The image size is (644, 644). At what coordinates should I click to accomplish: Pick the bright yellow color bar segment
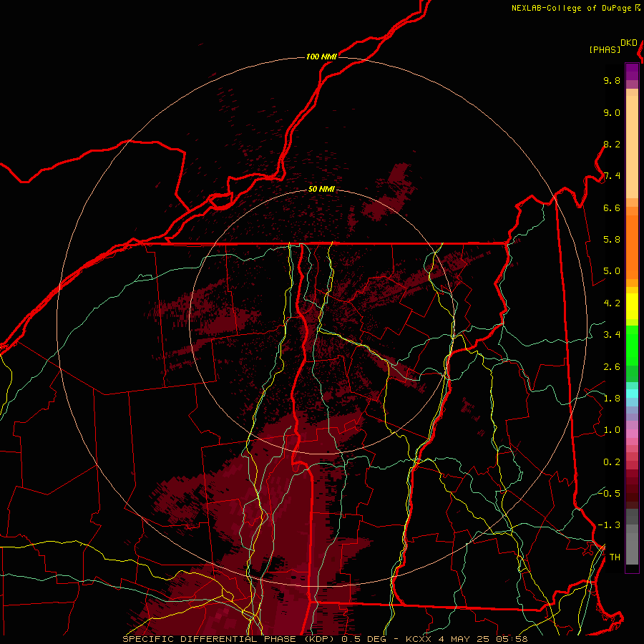632,306
